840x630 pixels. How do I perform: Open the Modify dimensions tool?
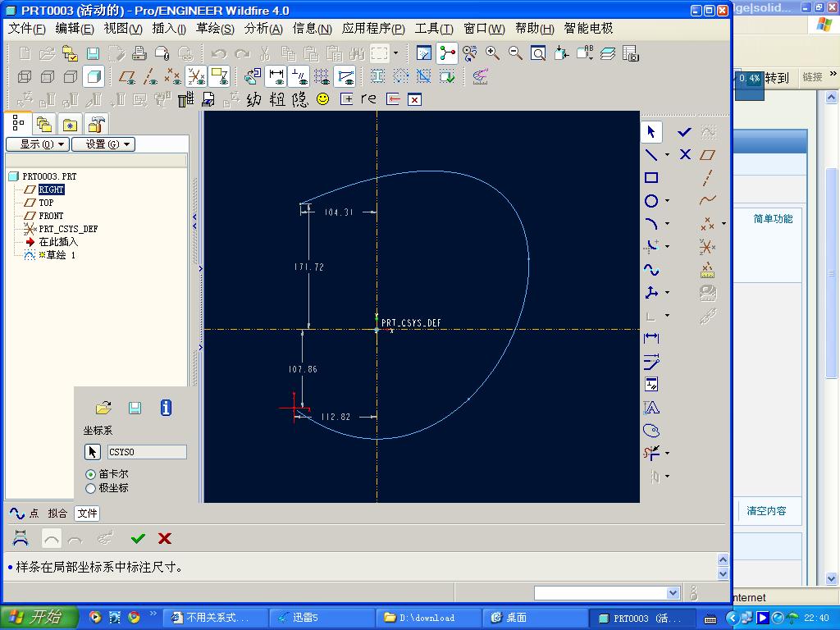(x=651, y=362)
